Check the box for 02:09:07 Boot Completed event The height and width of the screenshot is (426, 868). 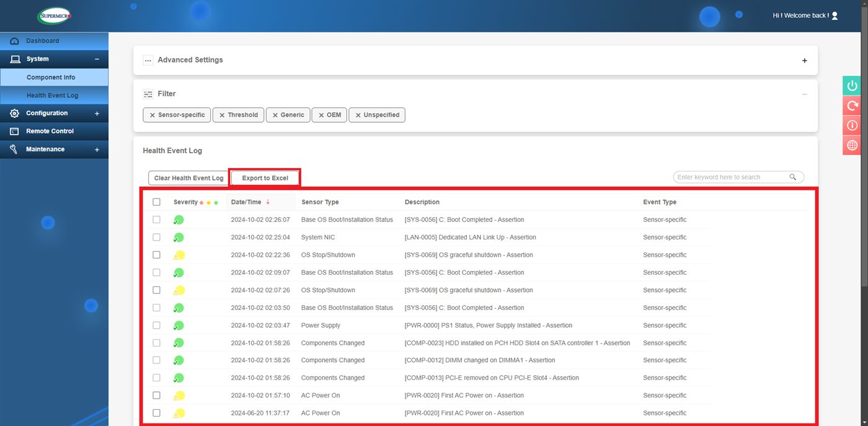coord(156,272)
